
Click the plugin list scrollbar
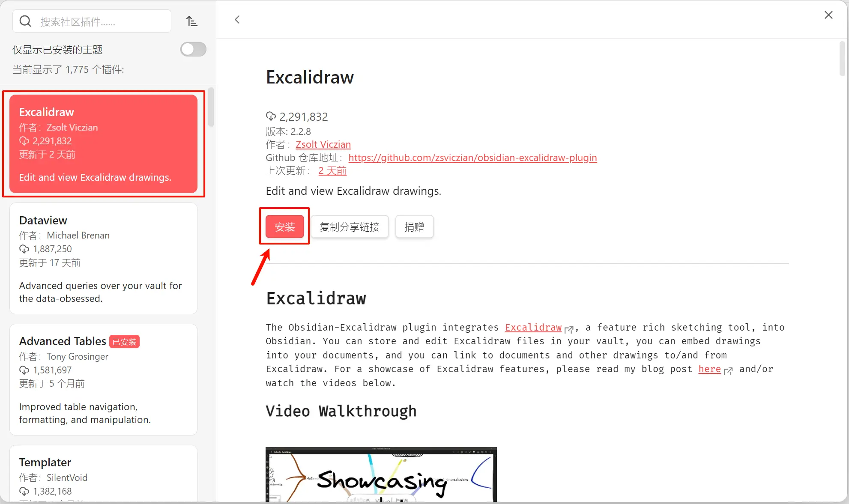211,107
